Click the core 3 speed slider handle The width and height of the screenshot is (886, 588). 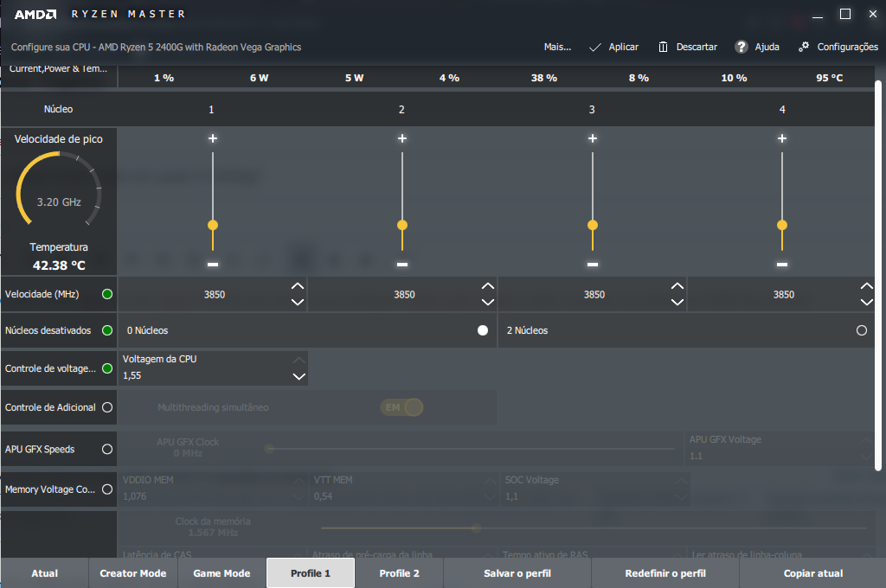[x=592, y=226]
